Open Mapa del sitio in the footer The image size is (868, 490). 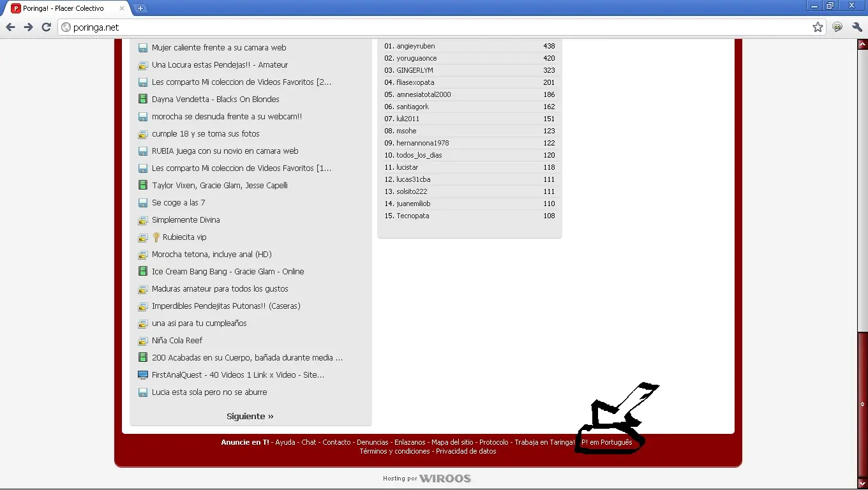(453, 442)
